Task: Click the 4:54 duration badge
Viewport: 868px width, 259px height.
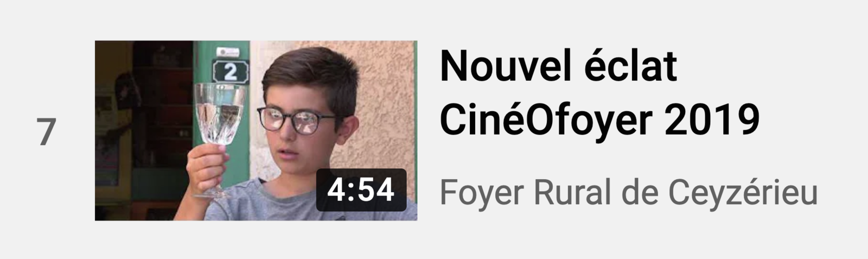Action: coord(361,190)
